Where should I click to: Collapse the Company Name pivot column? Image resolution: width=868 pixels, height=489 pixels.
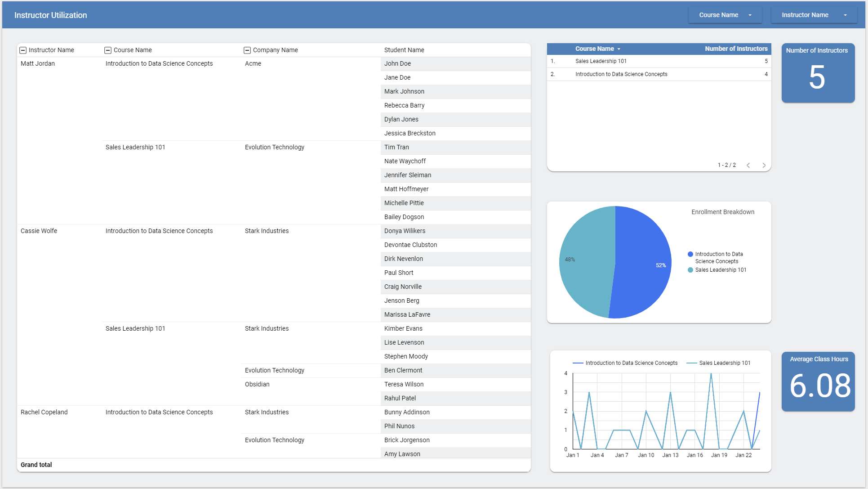point(247,50)
